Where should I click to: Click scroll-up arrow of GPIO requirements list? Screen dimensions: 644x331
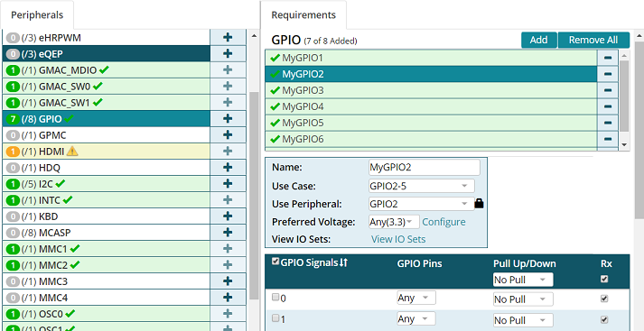click(x=624, y=55)
